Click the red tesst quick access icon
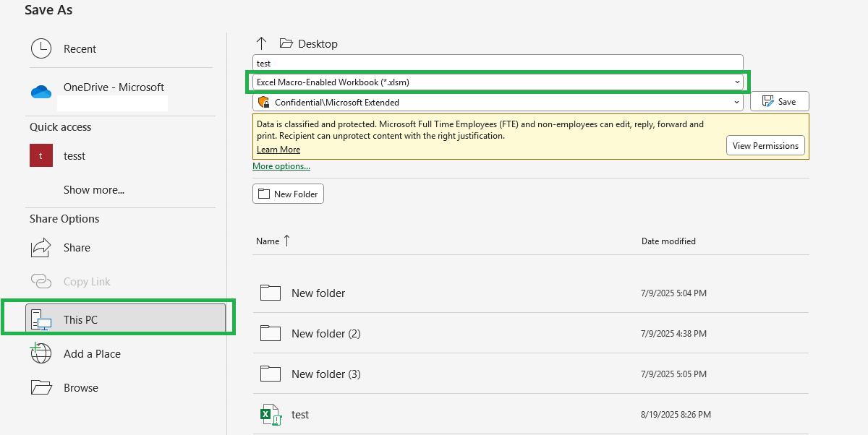The height and width of the screenshot is (435, 868). [41, 155]
